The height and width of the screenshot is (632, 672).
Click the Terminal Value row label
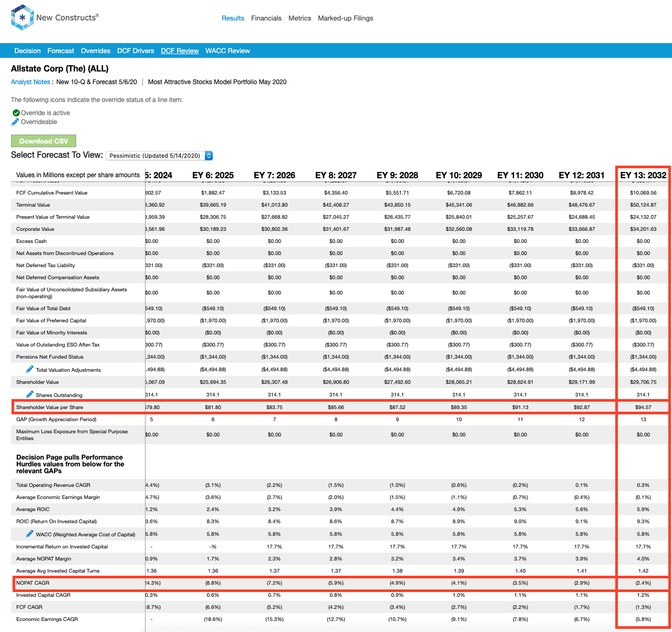33,205
